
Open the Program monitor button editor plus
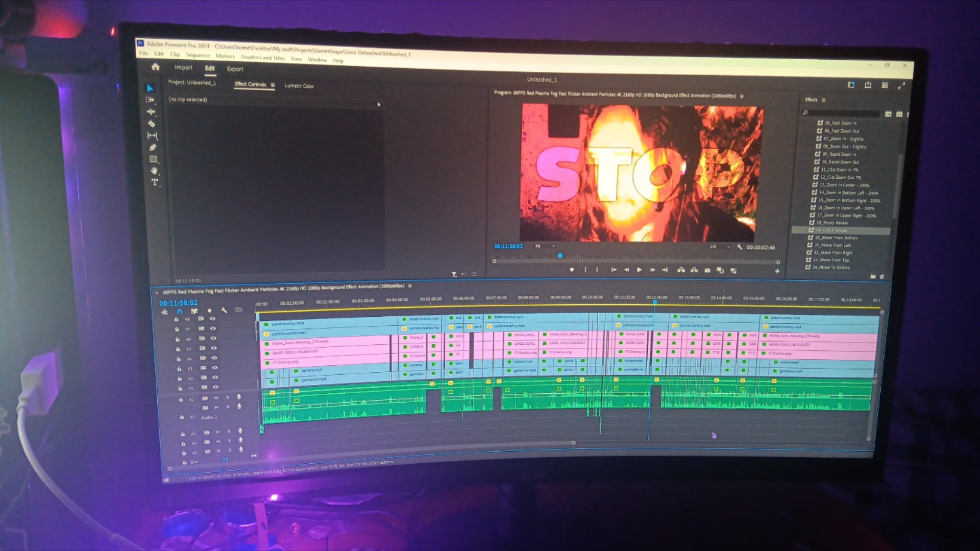777,271
